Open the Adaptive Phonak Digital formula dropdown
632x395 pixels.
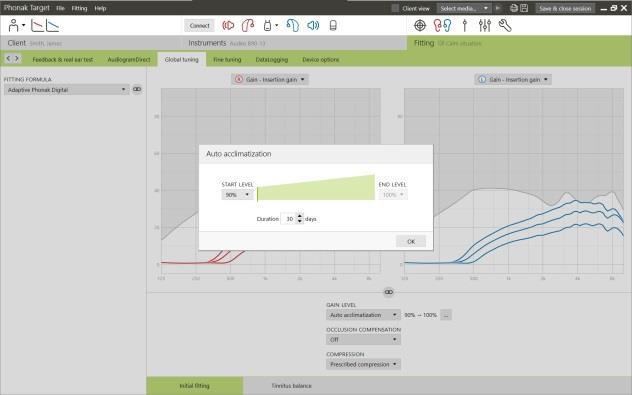[67, 89]
